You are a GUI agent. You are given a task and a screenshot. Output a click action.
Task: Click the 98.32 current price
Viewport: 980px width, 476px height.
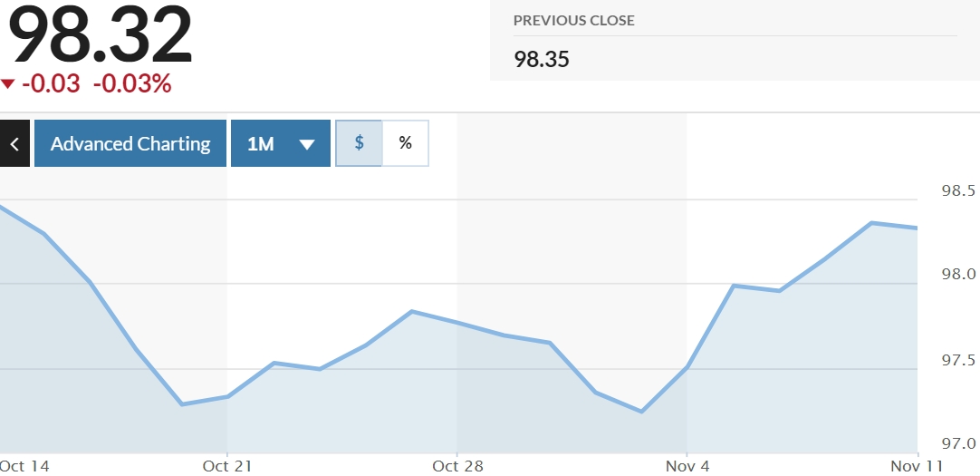[x=100, y=36]
